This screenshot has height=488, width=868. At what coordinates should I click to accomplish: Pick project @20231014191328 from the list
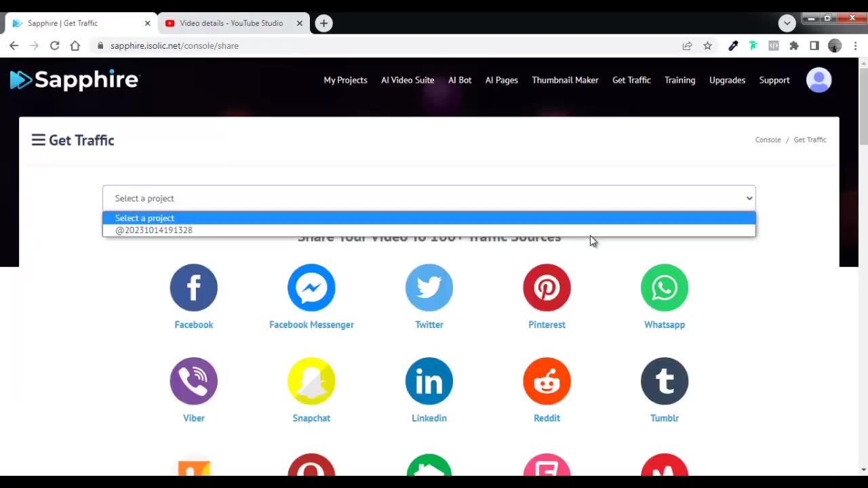(429, 230)
